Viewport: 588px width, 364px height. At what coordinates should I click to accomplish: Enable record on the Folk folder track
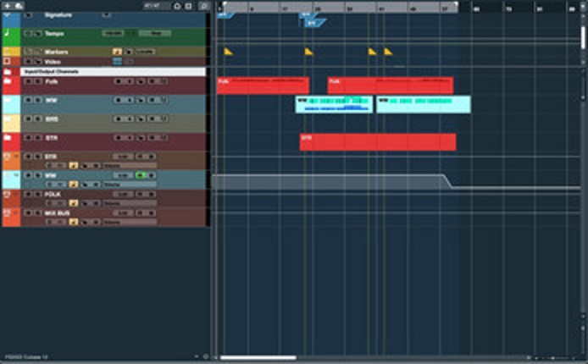(119, 81)
